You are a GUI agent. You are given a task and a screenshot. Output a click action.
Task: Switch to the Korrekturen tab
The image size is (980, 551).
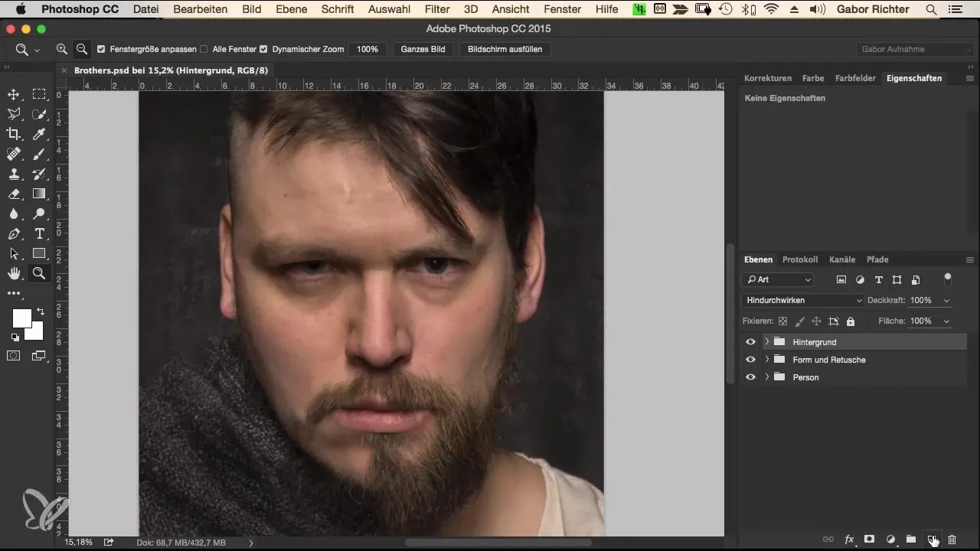(768, 78)
